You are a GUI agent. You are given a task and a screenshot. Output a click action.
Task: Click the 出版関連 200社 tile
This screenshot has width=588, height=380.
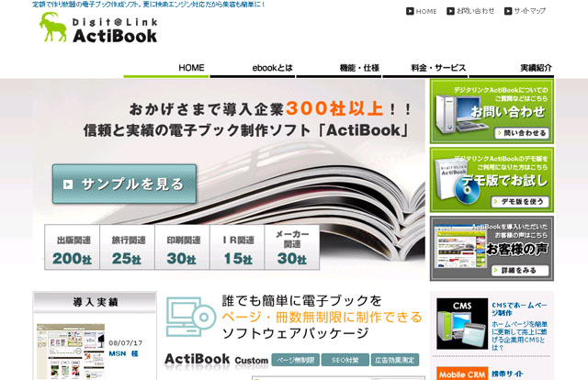(x=73, y=247)
